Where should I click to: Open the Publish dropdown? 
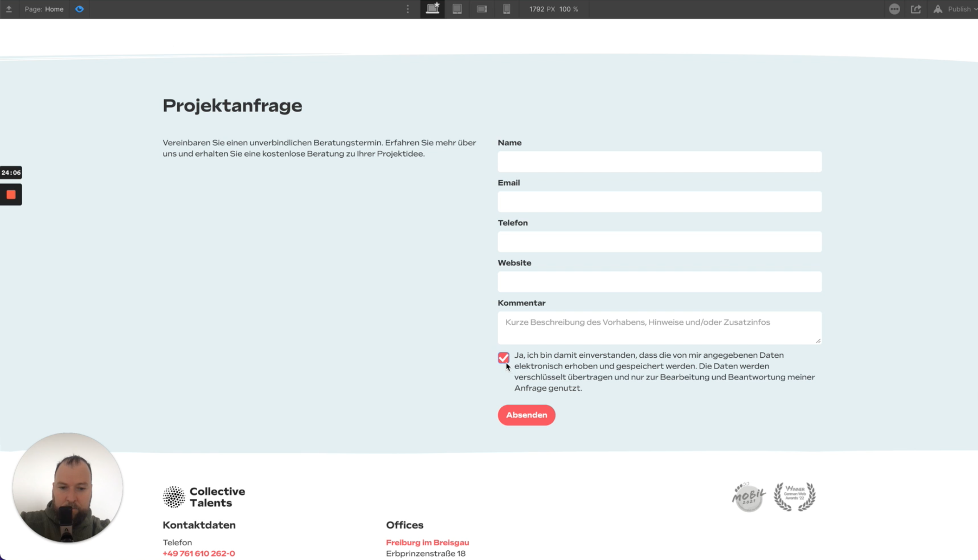click(962, 9)
